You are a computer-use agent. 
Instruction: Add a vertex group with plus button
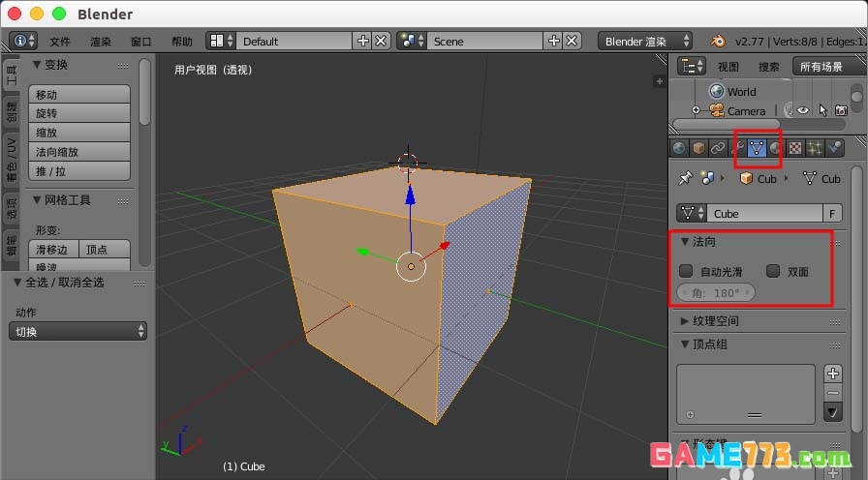pyautogui.click(x=833, y=374)
